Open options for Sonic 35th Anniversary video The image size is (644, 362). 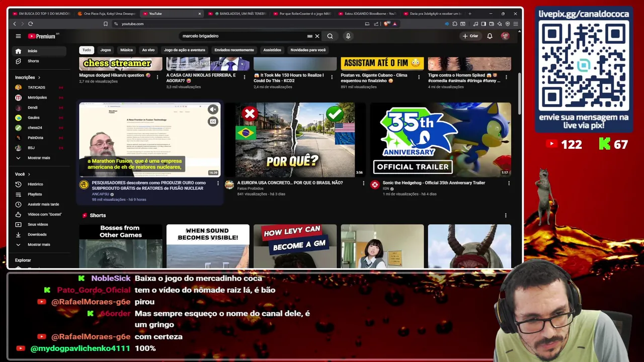click(x=509, y=183)
